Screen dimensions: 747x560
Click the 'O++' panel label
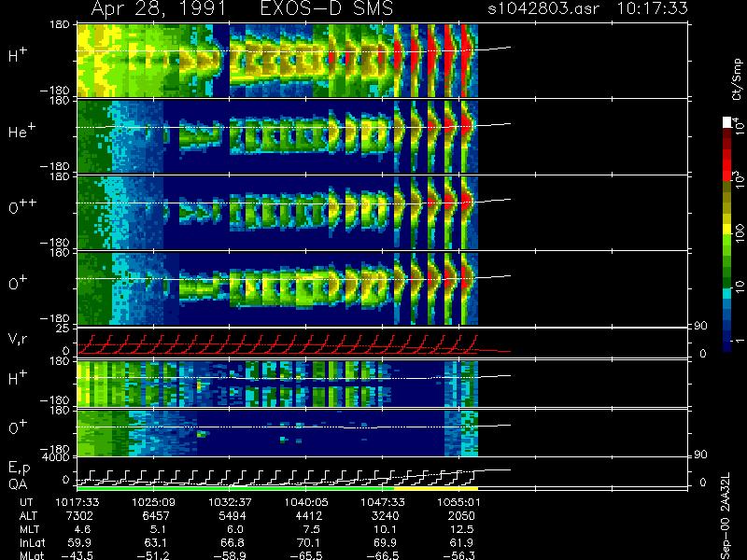click(x=22, y=205)
